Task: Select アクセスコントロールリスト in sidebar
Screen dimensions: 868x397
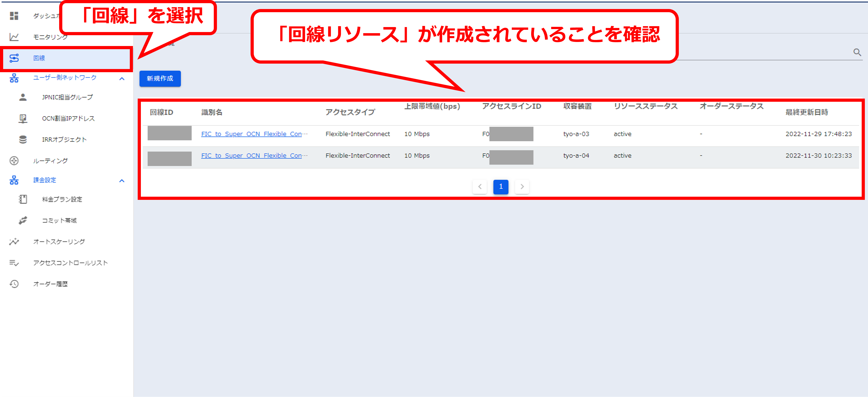Action: click(70, 263)
